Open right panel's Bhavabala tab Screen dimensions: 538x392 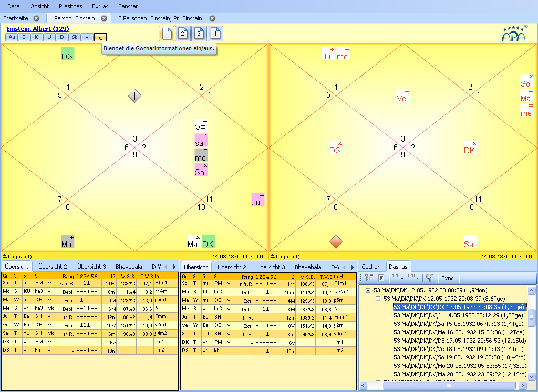coord(308,267)
